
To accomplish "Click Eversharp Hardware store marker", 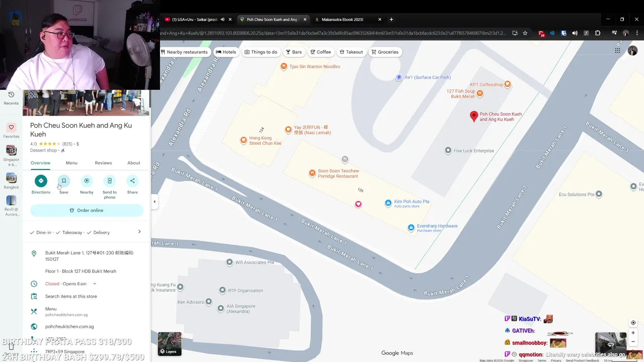I will pyautogui.click(x=411, y=228).
